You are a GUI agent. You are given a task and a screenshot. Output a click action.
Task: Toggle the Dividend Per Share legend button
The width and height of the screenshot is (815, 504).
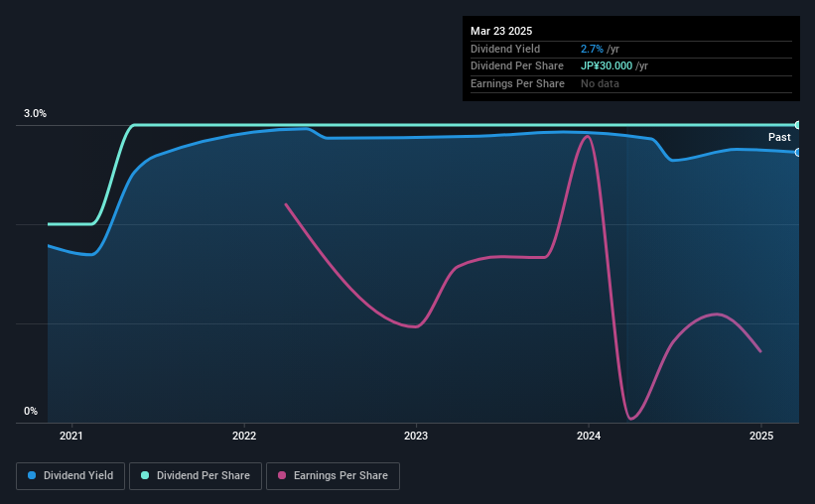(196, 476)
